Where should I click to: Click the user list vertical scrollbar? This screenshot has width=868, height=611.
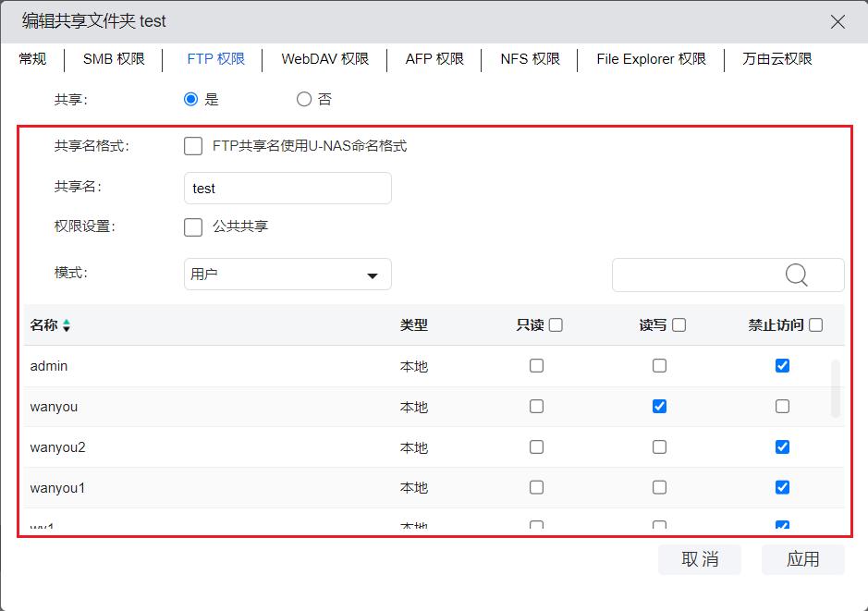coord(837,388)
